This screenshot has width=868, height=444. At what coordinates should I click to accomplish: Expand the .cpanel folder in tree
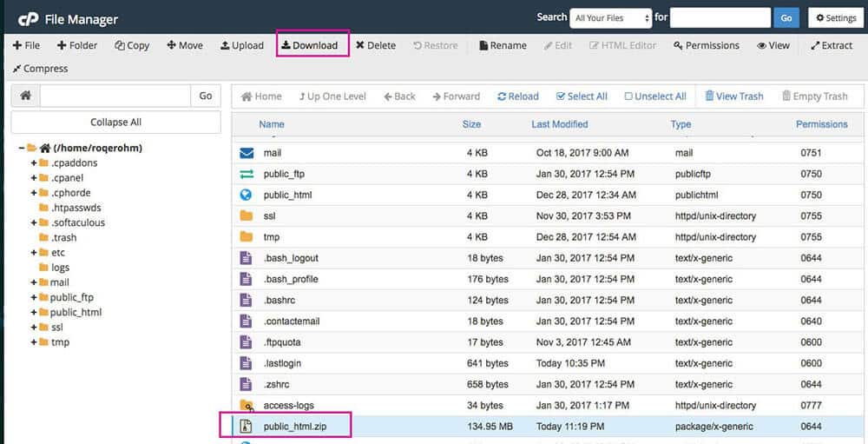[x=34, y=178]
